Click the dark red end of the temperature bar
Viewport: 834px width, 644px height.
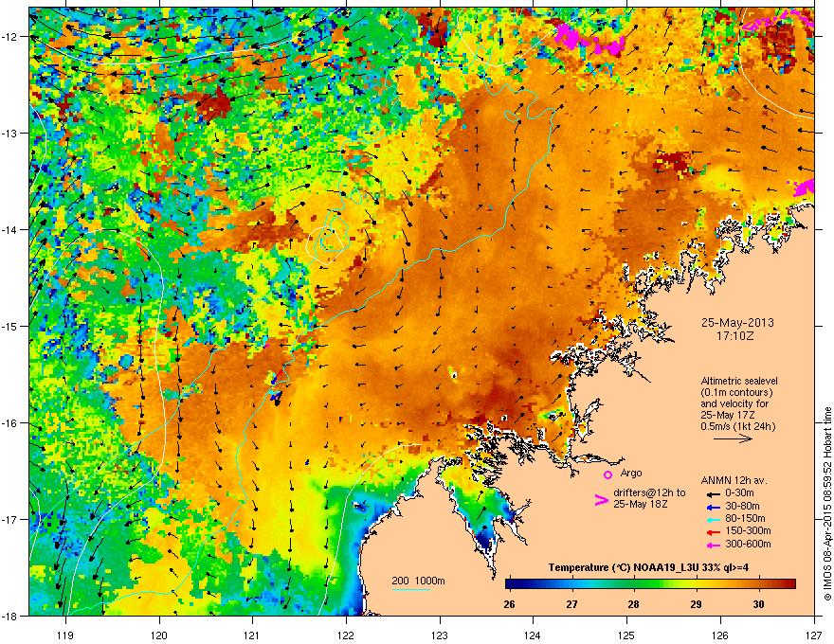coord(789,584)
